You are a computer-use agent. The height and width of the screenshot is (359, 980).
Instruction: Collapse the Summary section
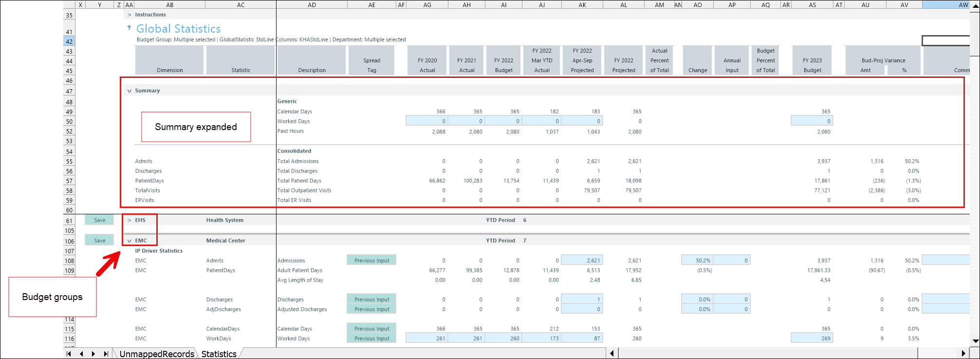129,91
